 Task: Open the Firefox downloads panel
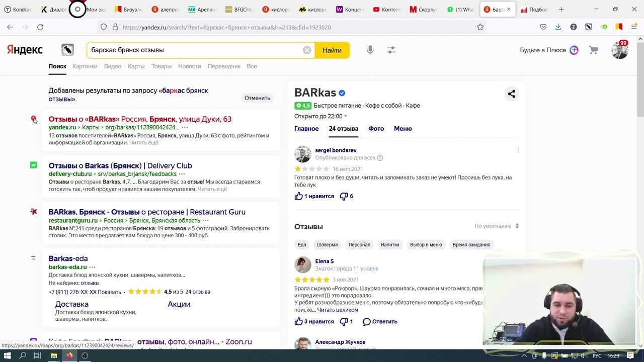(x=558, y=27)
